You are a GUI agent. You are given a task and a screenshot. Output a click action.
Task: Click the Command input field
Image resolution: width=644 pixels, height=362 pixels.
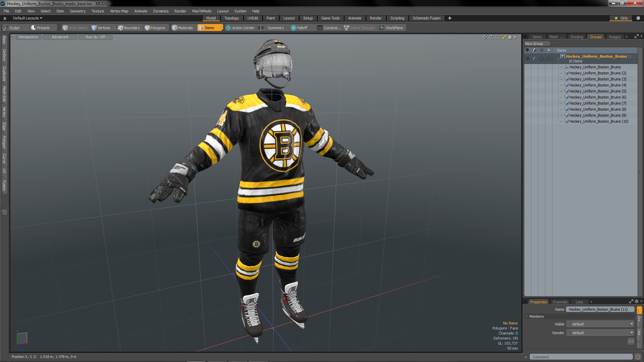(581, 357)
